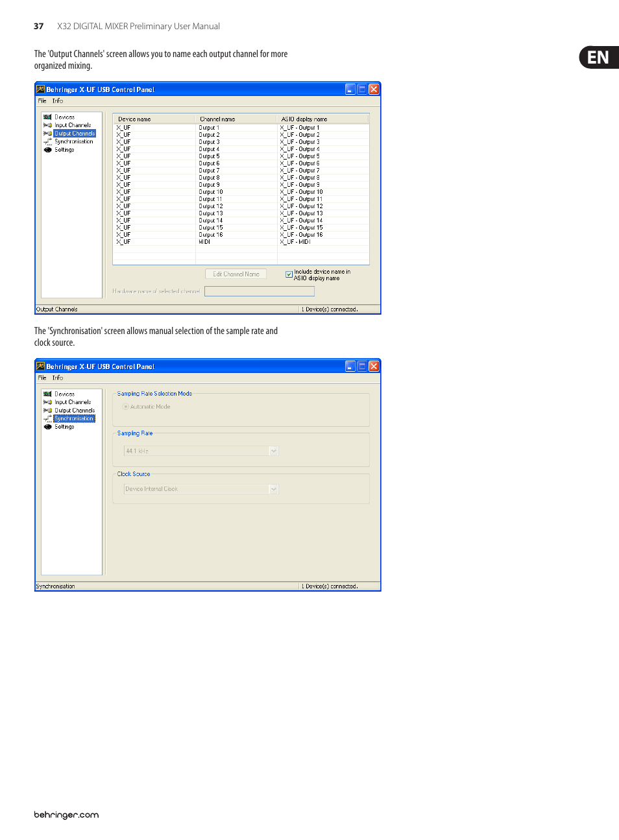
Task: Click the Edit Channel Name button
Action: (x=236, y=274)
